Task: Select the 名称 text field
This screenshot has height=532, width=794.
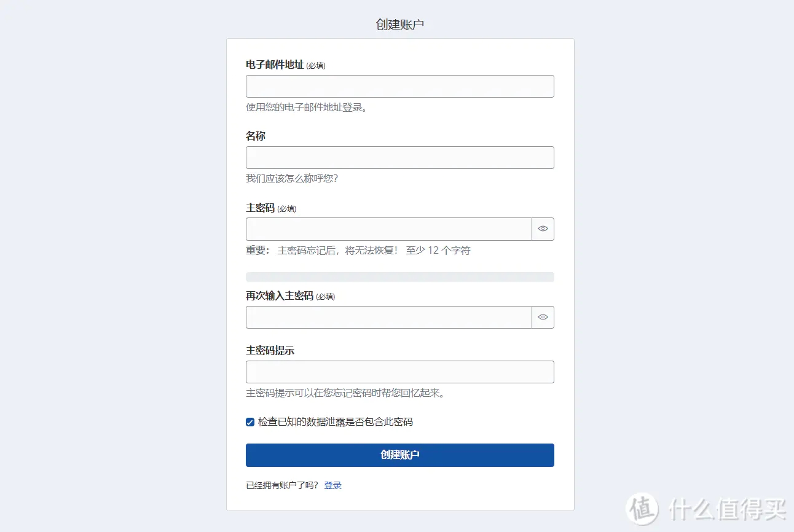Action: tap(400, 157)
